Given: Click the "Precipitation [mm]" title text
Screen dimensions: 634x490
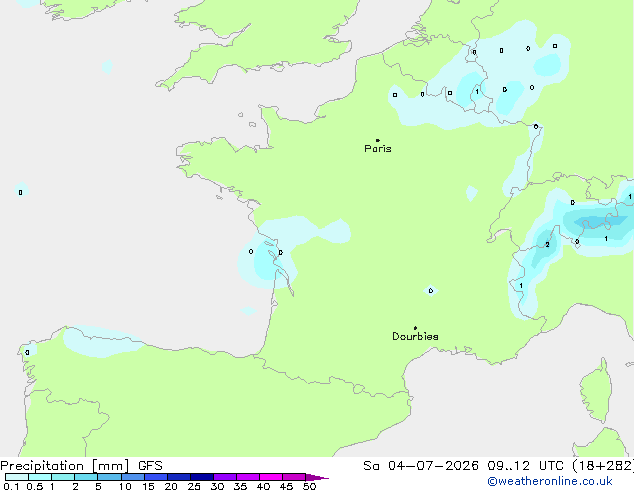Looking at the screenshot, I should 65,466.
